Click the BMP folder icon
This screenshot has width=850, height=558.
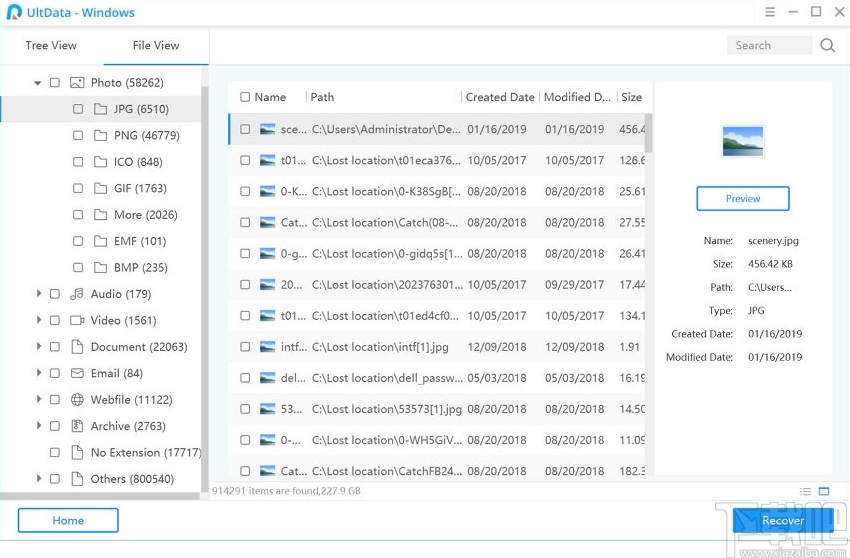pos(100,267)
